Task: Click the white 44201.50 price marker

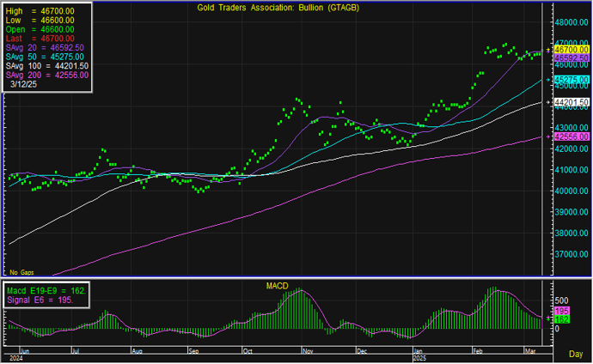Action: coord(571,101)
